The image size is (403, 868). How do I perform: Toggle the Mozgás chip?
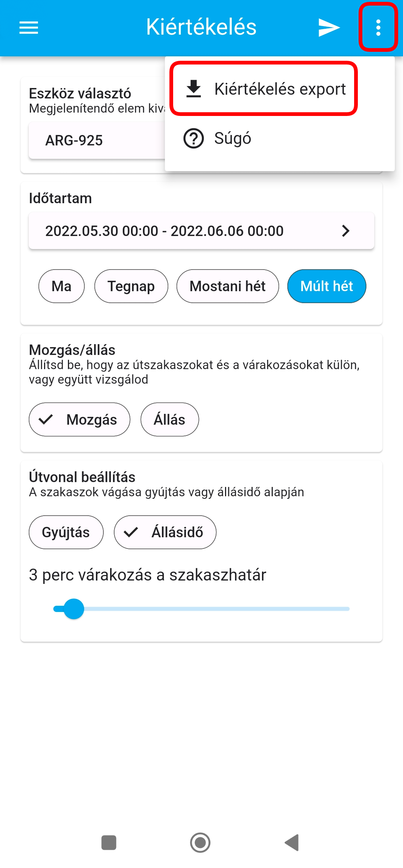pos(79,419)
